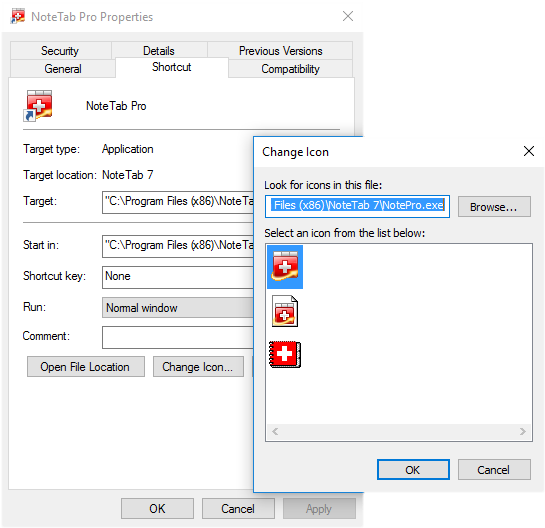
Task: Click the icon file path field
Action: click(x=357, y=206)
